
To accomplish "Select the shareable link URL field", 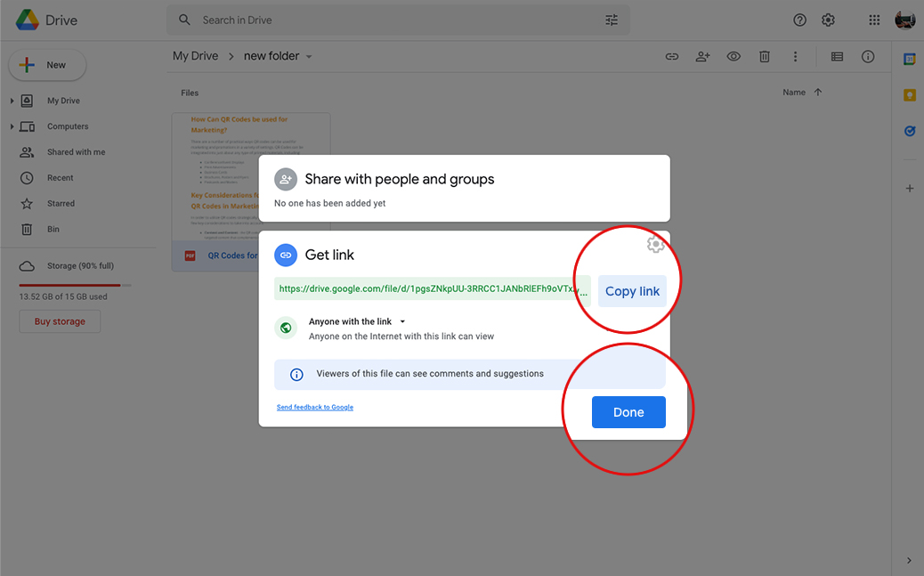I will 433,289.
